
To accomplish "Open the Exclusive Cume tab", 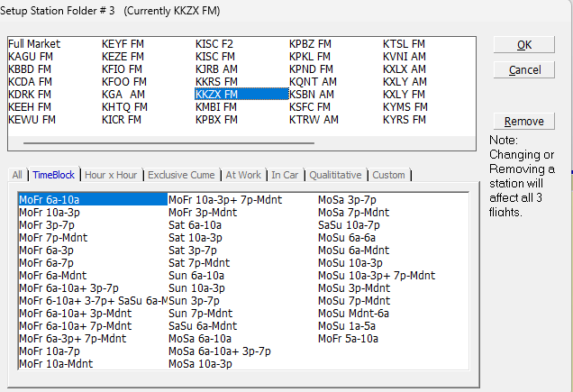I will 181,175.
